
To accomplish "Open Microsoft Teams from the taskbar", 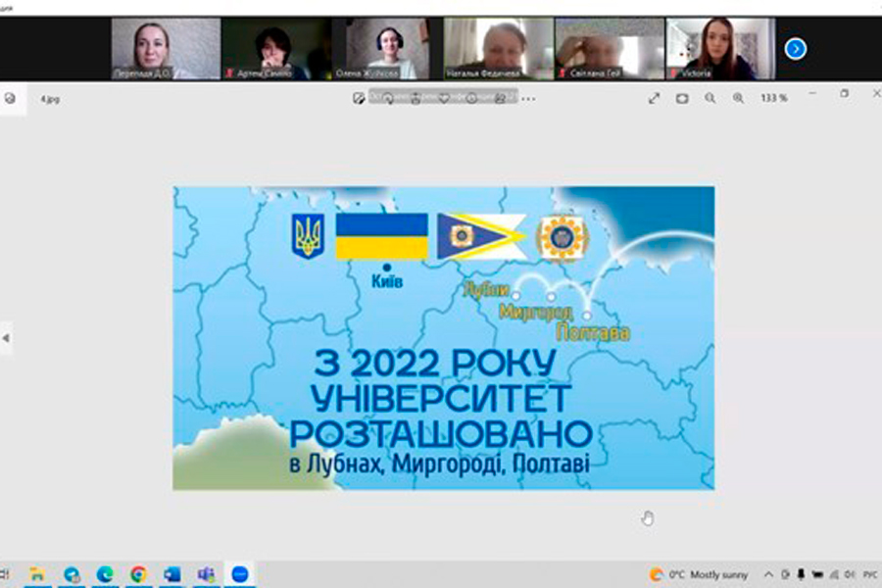I will [206, 574].
